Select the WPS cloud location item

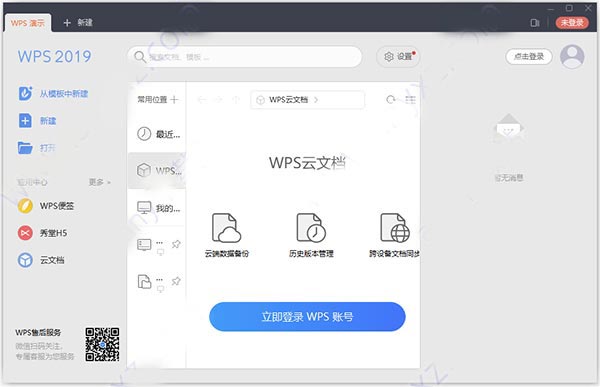[x=157, y=170]
